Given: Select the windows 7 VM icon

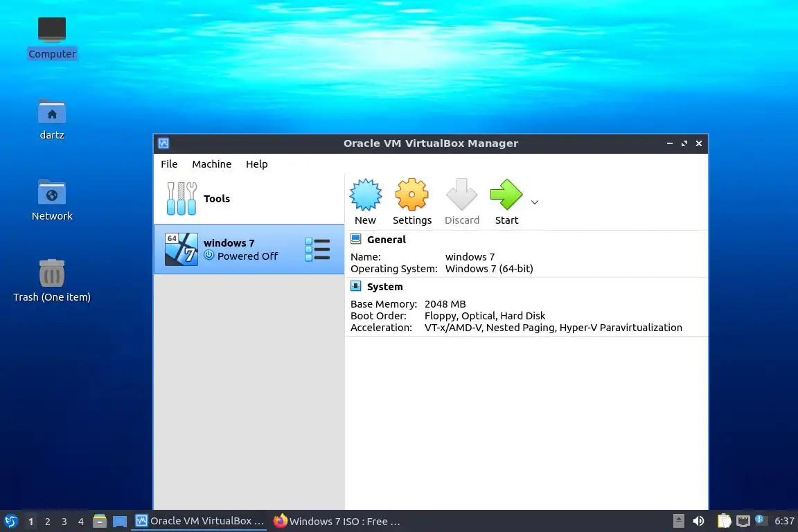Looking at the screenshot, I should tap(181, 249).
